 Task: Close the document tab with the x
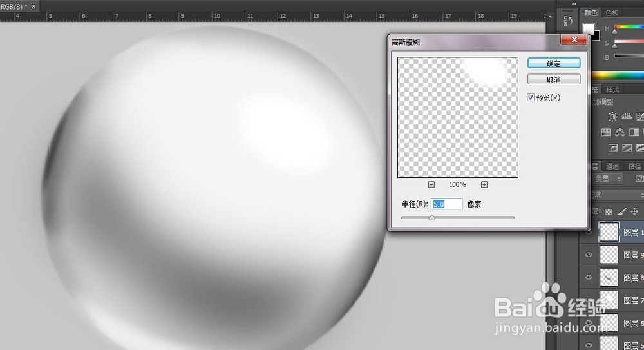point(33,6)
